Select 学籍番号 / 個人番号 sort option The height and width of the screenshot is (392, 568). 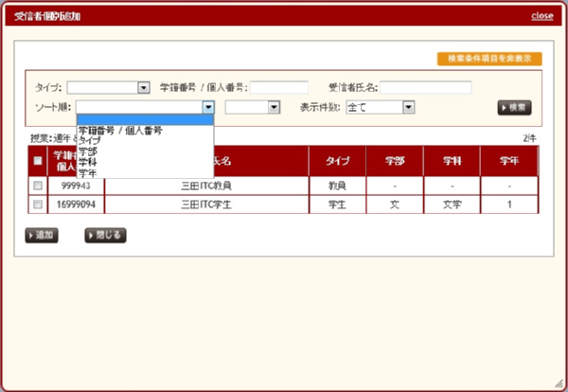click(120, 130)
